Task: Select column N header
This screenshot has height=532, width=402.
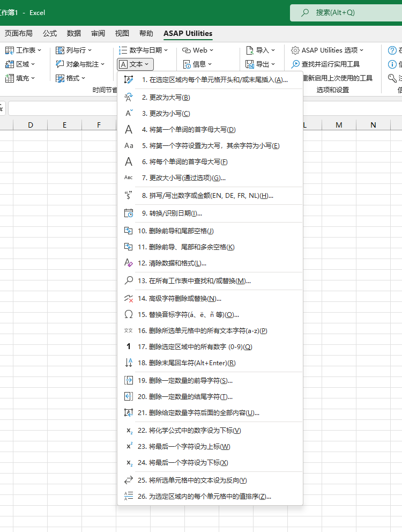Action: 373,125
